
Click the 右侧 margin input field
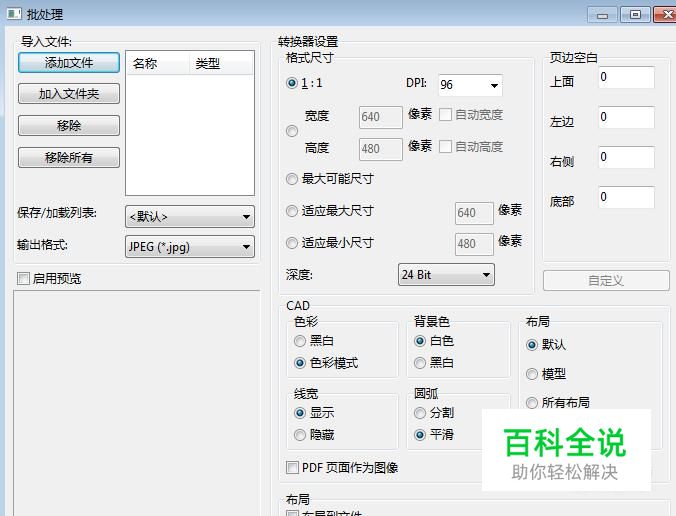pyautogui.click(x=626, y=157)
